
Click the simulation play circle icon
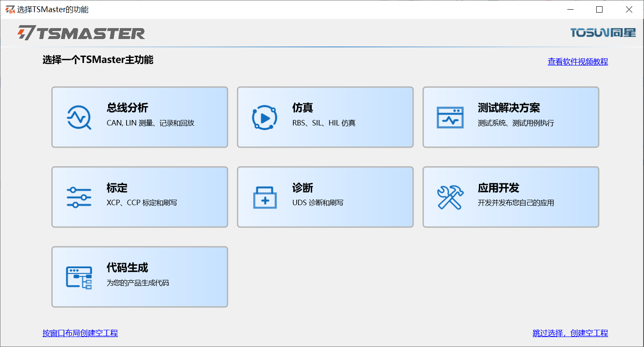[264, 117]
